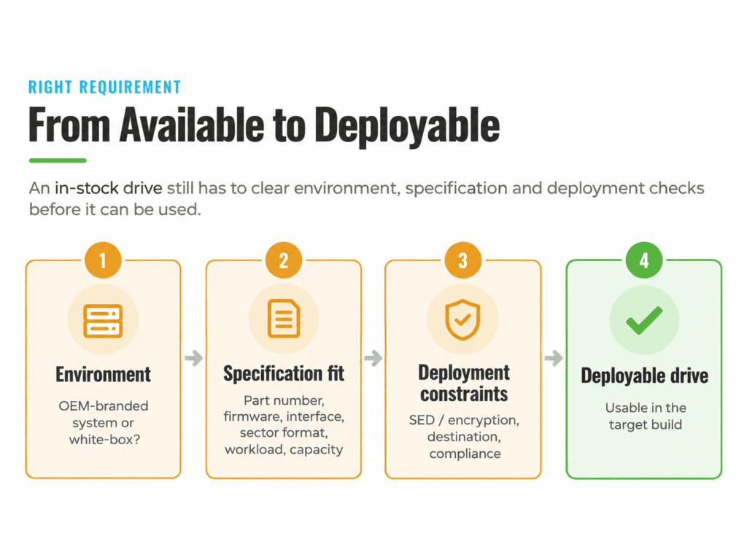Click 'Part number, firmware, interface' description text
Viewport: 747px width, 560px height.
coord(284,425)
